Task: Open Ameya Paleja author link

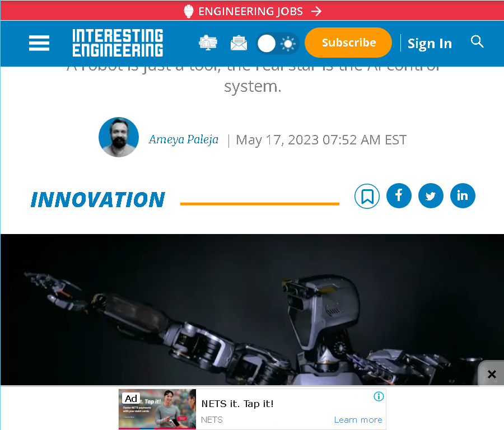Action: coord(183,139)
